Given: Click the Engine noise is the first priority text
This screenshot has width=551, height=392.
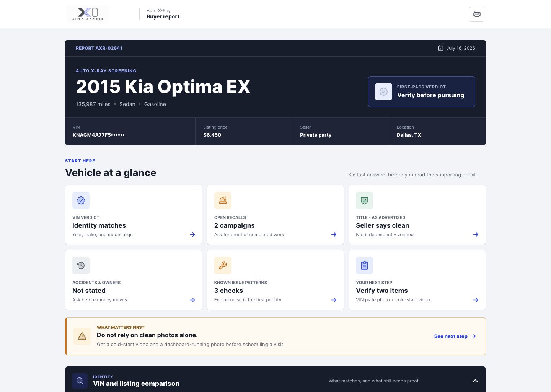Looking at the screenshot, I should tap(248, 300).
